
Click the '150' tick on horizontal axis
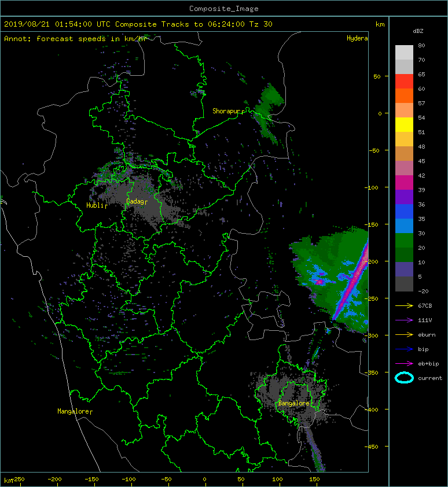click(x=314, y=479)
